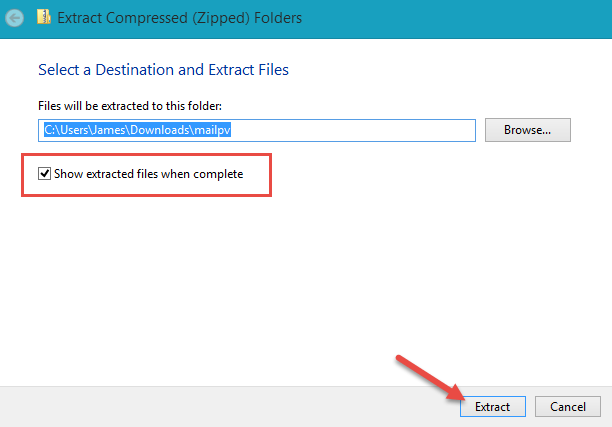Focus the destination folder path field
This screenshot has width=612, height=427.
coord(257,130)
